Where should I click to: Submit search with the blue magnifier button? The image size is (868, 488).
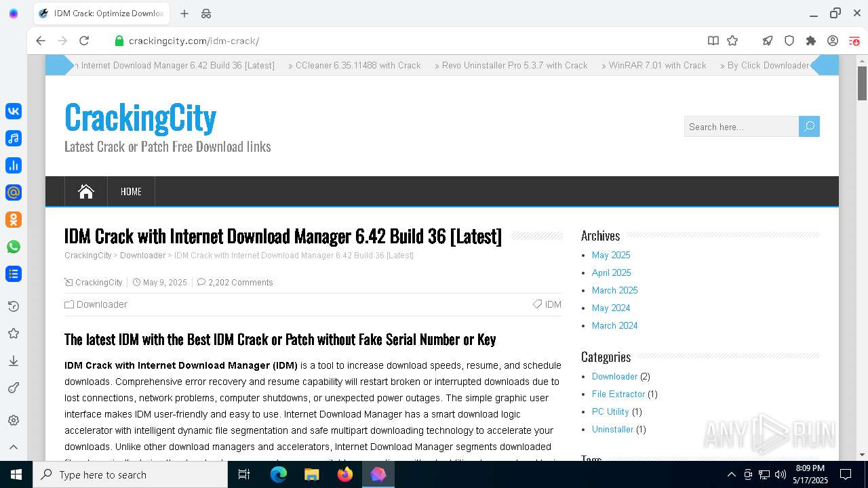click(809, 127)
